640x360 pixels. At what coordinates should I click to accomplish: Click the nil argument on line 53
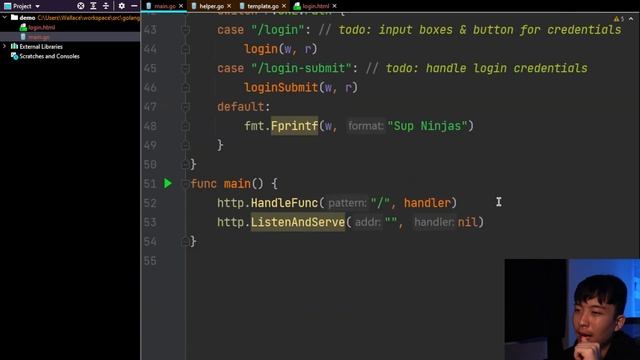[x=467, y=222]
